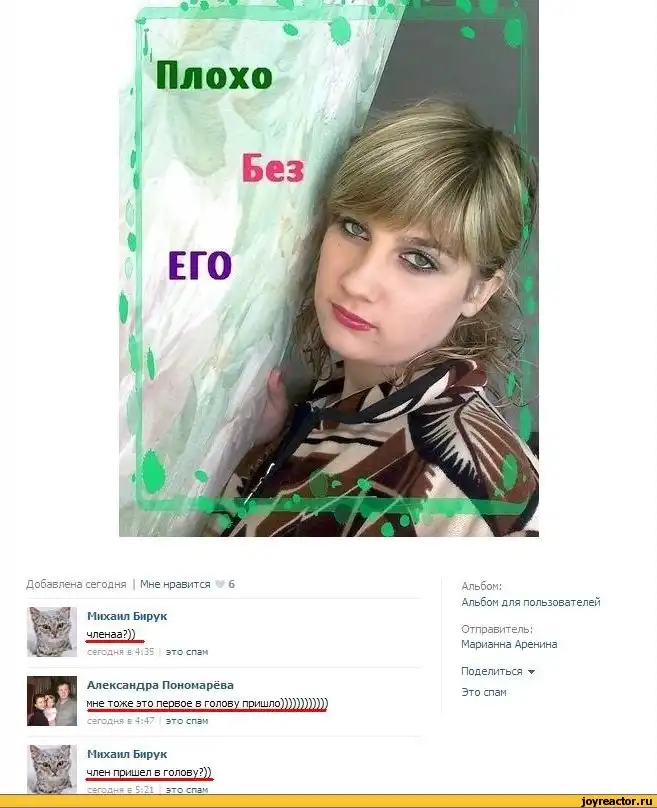Click the cat avatar on last comment
This screenshot has width=657, height=808.
point(52,769)
